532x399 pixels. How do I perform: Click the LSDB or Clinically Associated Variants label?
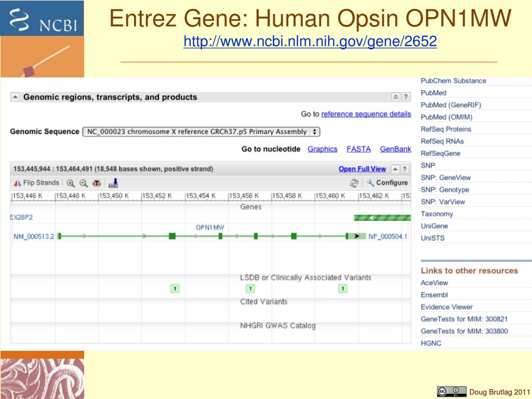(305, 277)
